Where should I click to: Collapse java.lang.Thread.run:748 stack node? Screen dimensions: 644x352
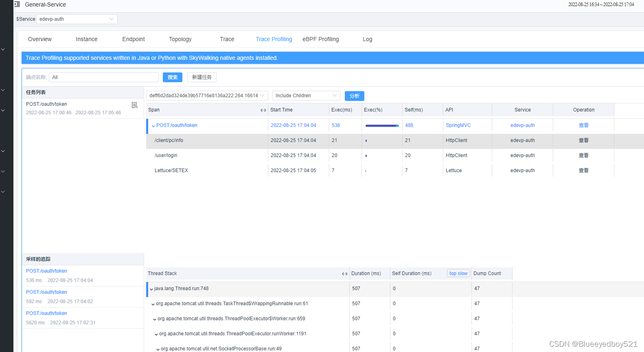151,289
